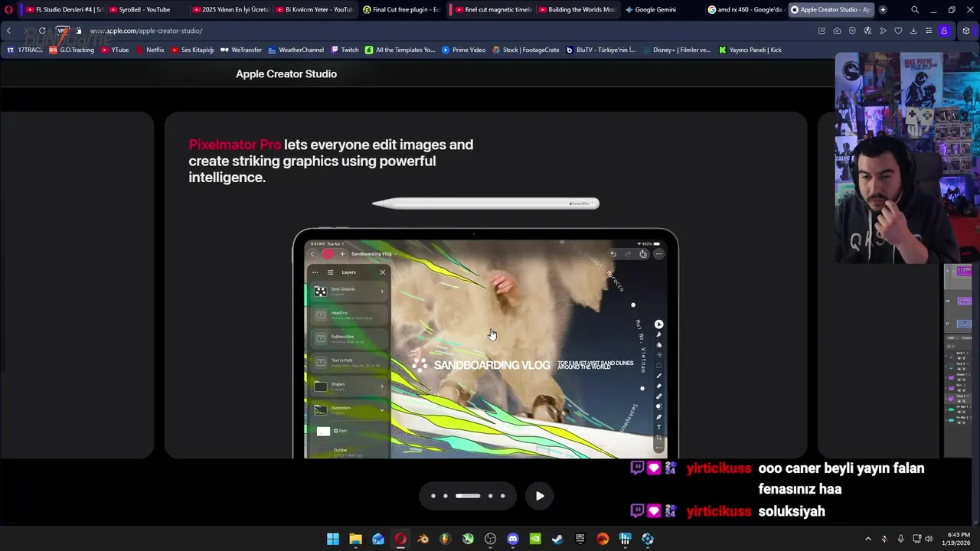The image size is (980, 551).
Task: Open the extensions cube icon
Action: 966,31
